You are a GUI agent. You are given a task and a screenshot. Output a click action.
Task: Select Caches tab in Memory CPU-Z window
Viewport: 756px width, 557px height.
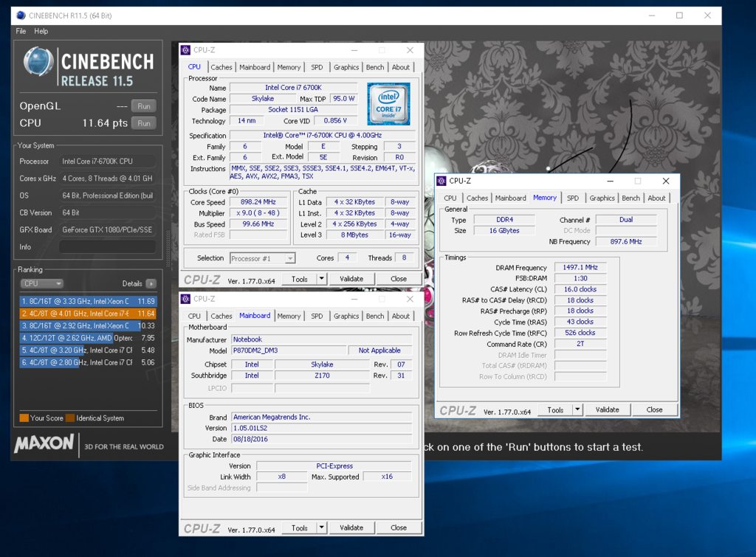pos(478,198)
